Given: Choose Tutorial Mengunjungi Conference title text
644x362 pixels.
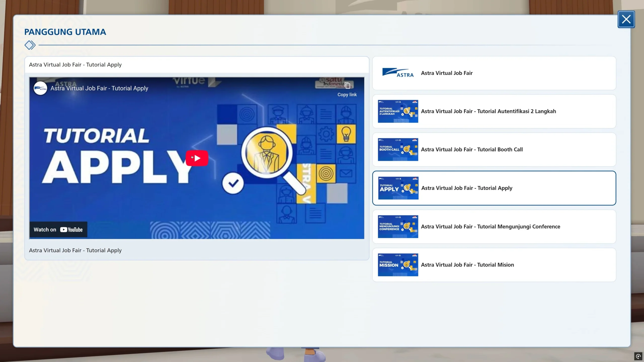Looking at the screenshot, I should click(x=490, y=227).
